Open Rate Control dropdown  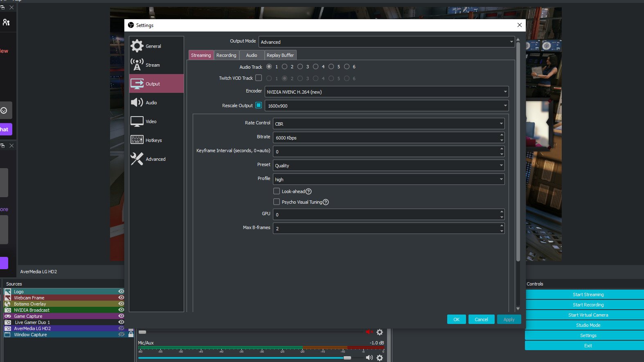[389, 124]
